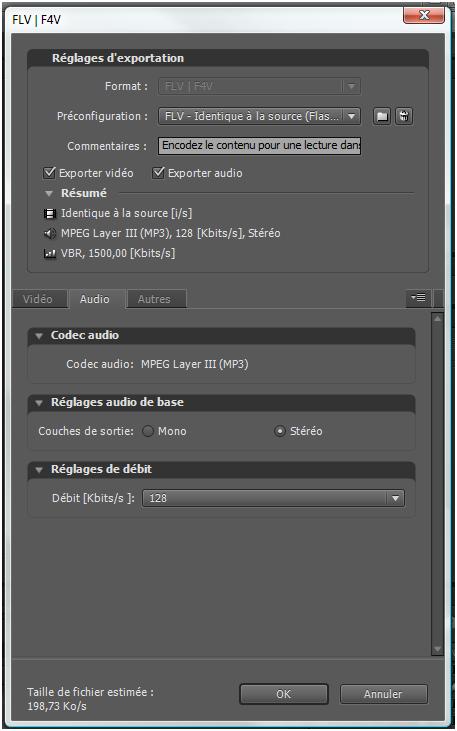Open the Débit Kbits/s dropdown
Viewport: 457px width, 731px height.
[x=273, y=498]
